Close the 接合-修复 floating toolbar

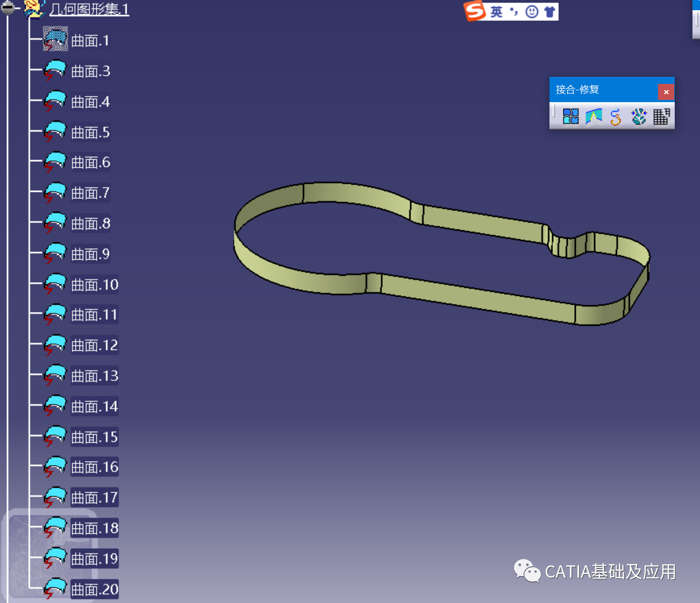click(666, 92)
